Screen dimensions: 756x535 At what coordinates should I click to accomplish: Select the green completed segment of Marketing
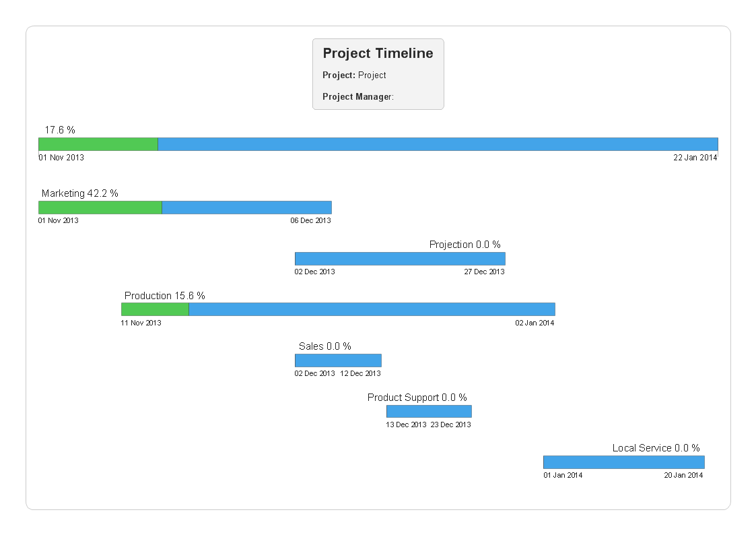pyautogui.click(x=100, y=208)
